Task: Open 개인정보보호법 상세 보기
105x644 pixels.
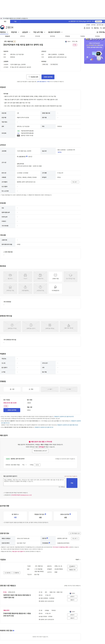Action: click(x=40, y=451)
